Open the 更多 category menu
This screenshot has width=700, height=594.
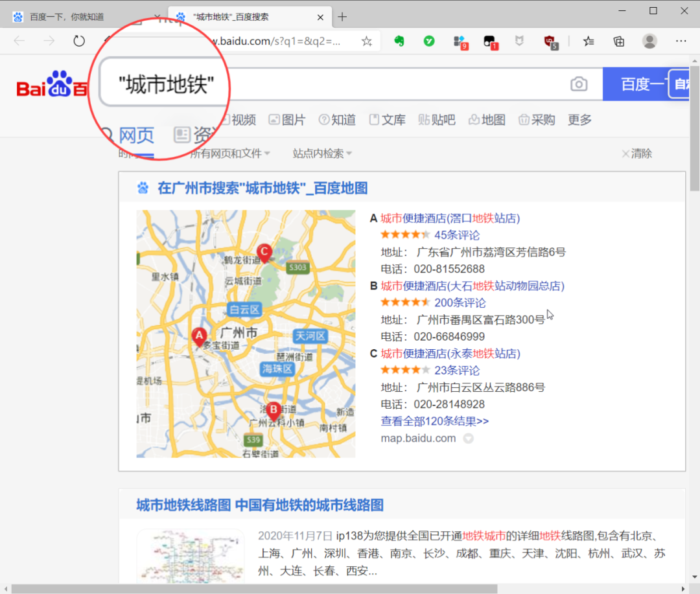579,120
